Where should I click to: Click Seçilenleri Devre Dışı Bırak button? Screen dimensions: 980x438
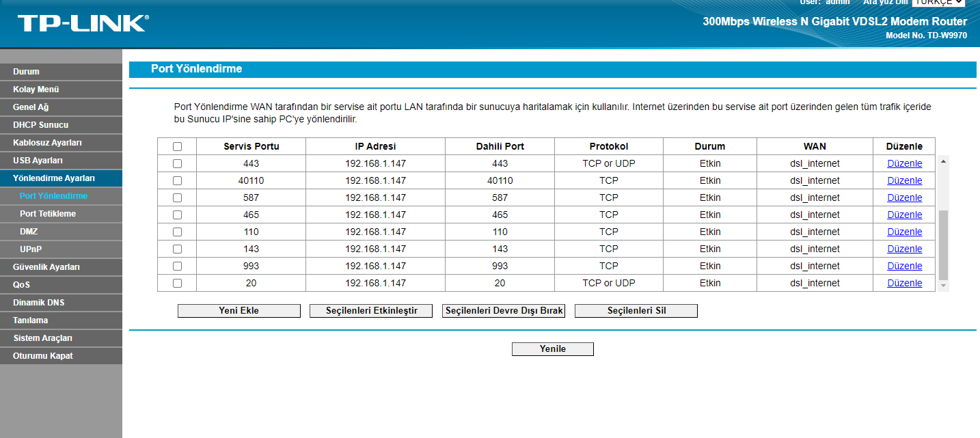[x=504, y=311]
